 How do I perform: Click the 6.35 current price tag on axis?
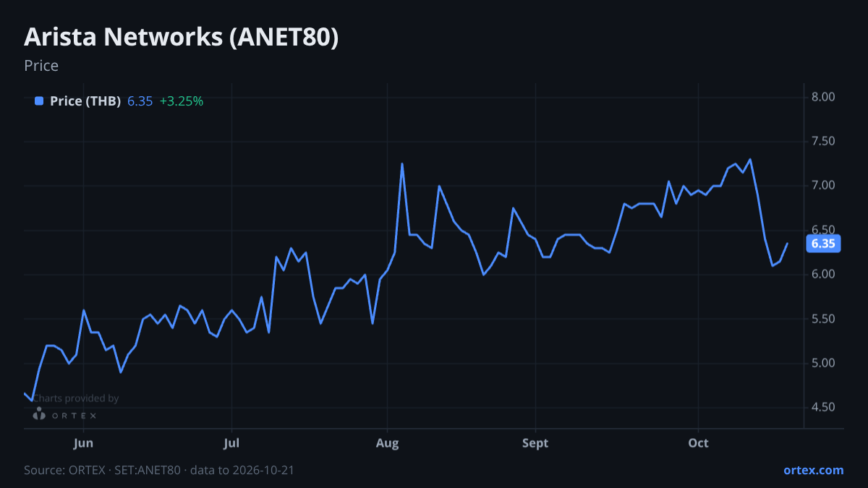coord(823,244)
